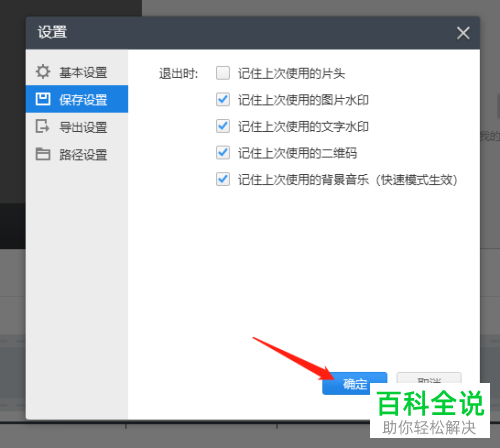Select the 保存设置 tab
This screenshot has width=500, height=448.
pos(77,99)
